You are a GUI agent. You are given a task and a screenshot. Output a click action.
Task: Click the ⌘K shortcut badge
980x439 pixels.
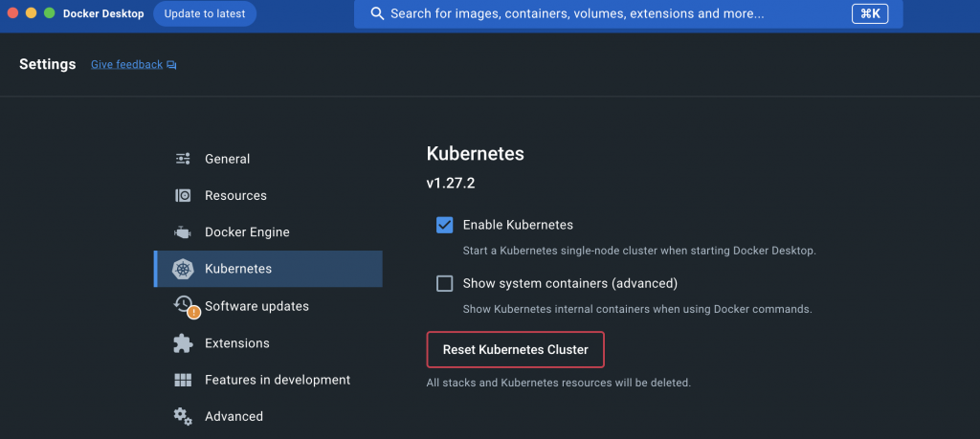pos(870,14)
